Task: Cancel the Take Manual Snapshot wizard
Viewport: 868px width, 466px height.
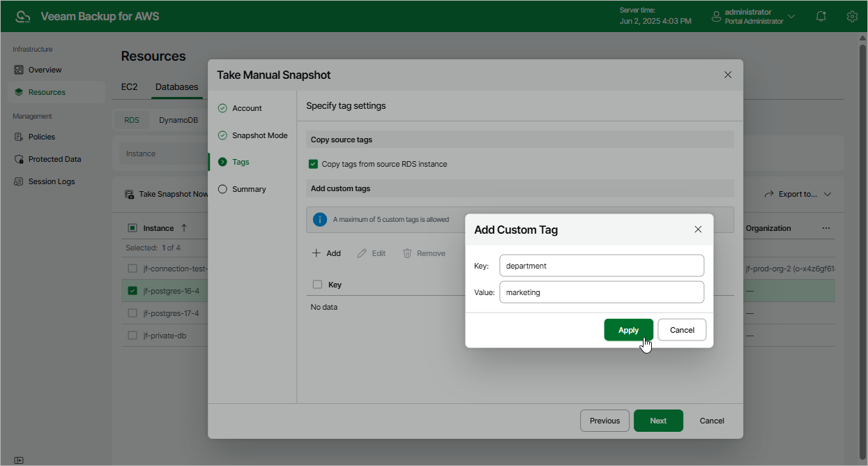Action: tap(712, 421)
